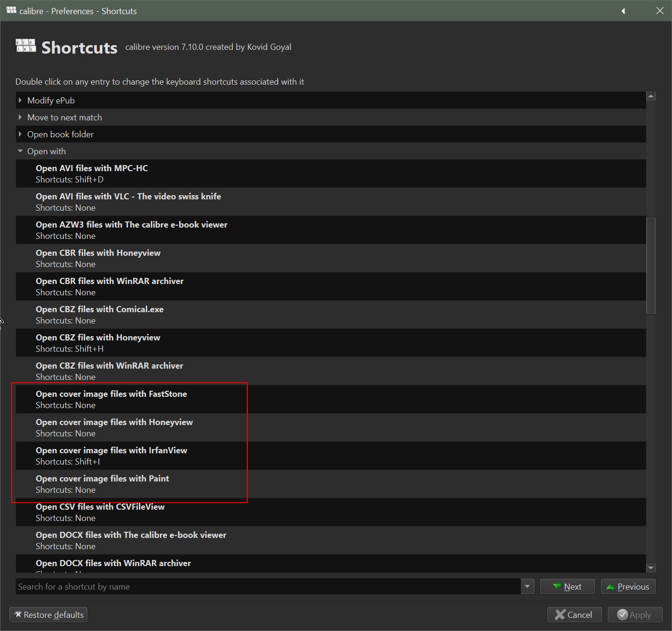Expand the Open book folder group
Image resolution: width=672 pixels, height=631 pixels.
pyautogui.click(x=20, y=134)
